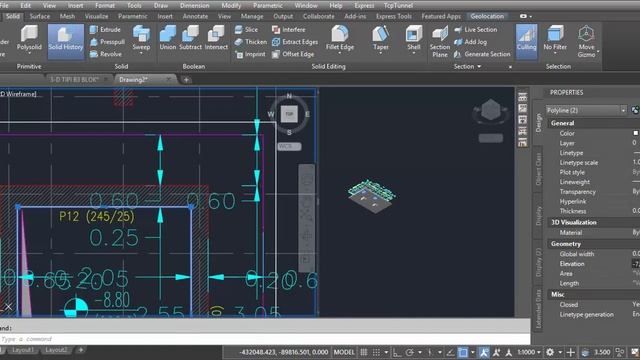Image resolution: width=640 pixels, height=360 pixels.
Task: Click the crosshair plus icon in status bar
Action: click(x=571, y=352)
